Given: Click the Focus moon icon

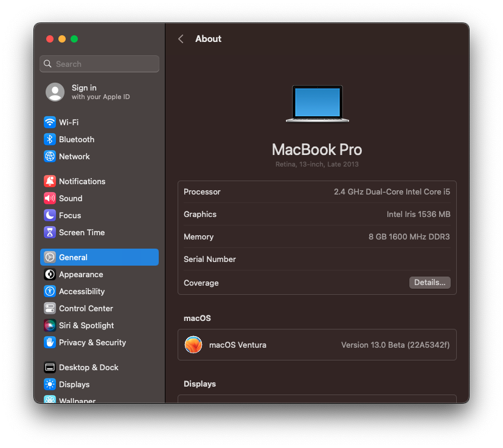Looking at the screenshot, I should point(50,215).
